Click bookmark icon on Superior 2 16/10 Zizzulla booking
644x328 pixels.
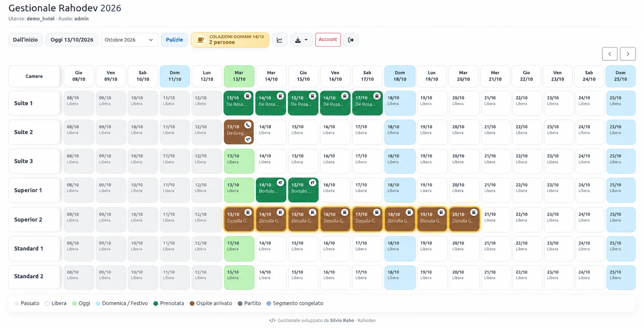[x=344, y=213]
